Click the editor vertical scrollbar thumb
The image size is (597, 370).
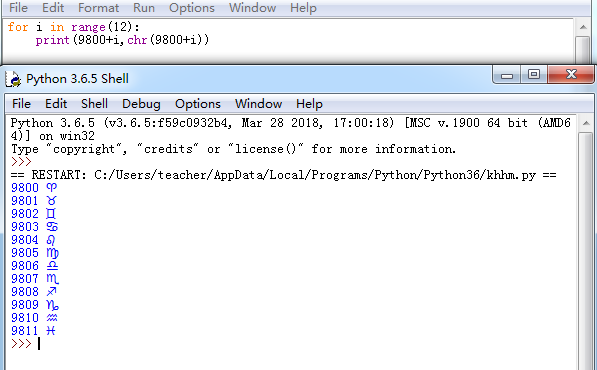point(583,49)
